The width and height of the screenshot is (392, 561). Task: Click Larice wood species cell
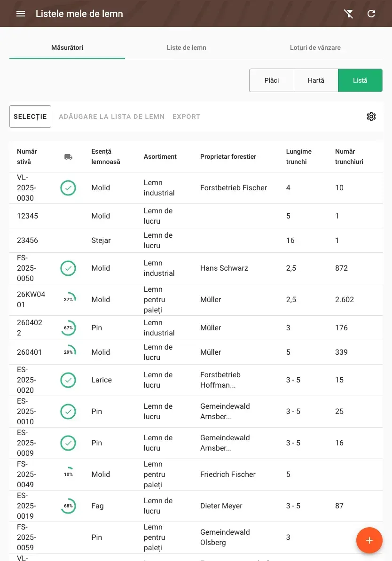(x=102, y=380)
